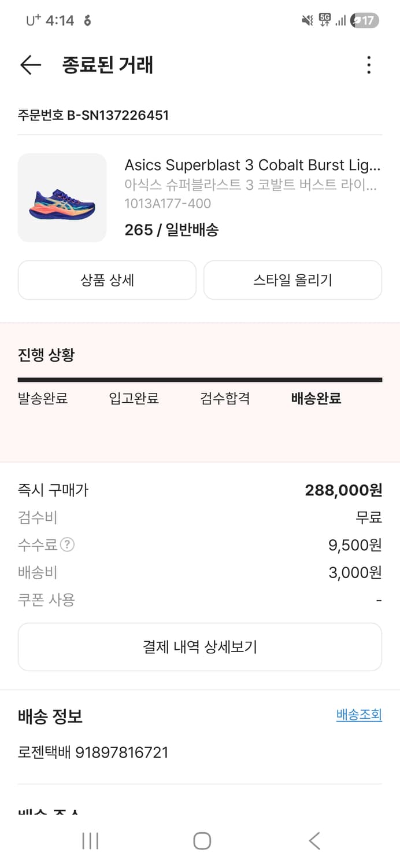400x868 pixels.
Task: Open 결제 내역 상세보기 payment details
Action: pos(200,646)
